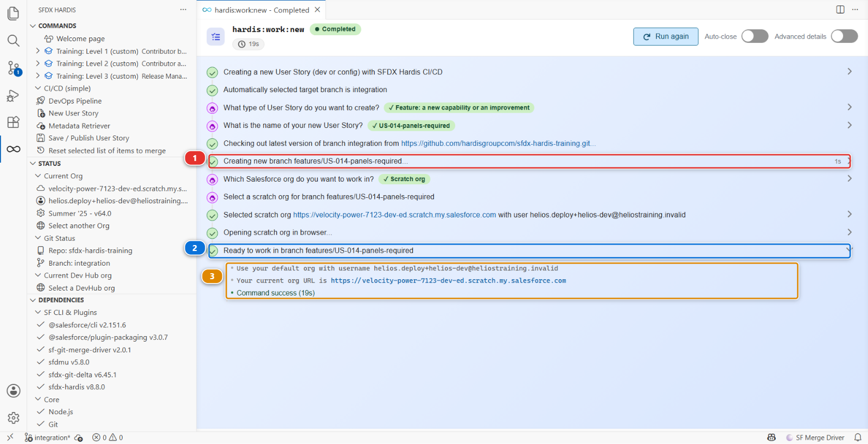The image size is (868, 444).
Task: Expand Training: Level 1 (custom) item
Action: click(38, 51)
